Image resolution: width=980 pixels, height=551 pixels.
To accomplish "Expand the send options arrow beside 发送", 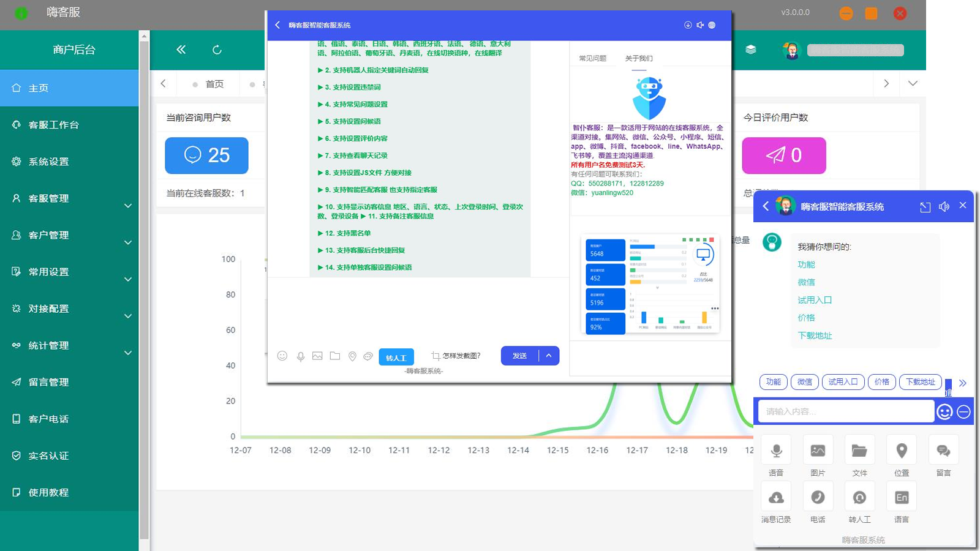I will [x=549, y=356].
